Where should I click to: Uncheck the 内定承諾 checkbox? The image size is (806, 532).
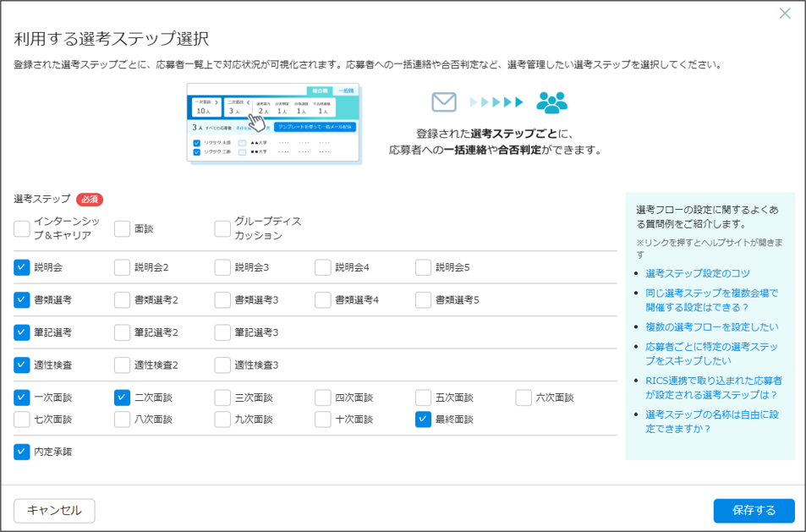[x=22, y=452]
